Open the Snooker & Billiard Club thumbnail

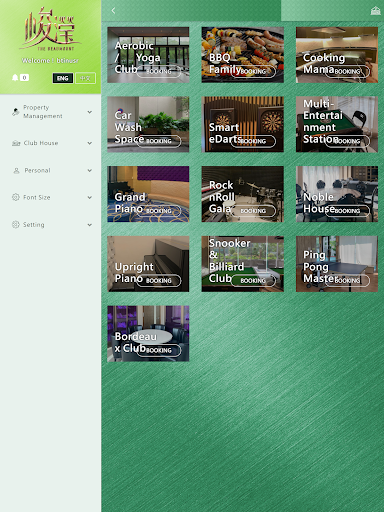click(243, 264)
